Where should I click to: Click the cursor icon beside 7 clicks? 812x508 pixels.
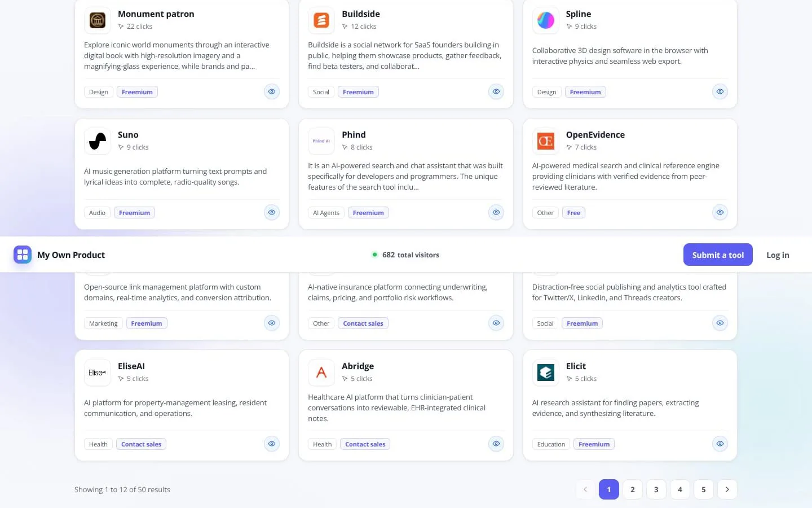tap(569, 147)
